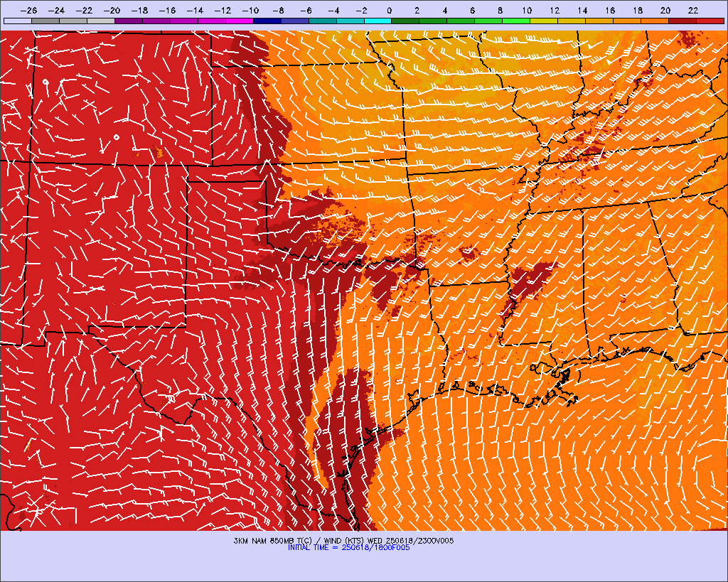Click turquoise swatch between -4 and -2

tap(350, 21)
